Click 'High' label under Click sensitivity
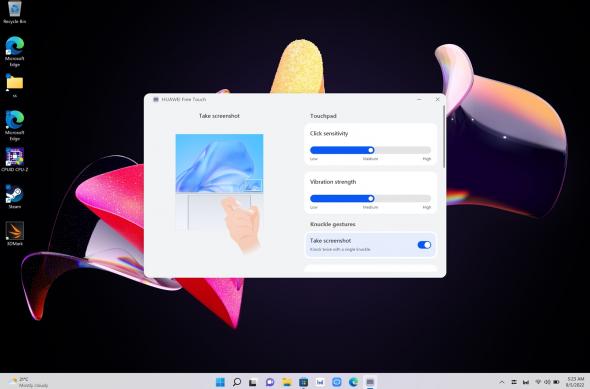Image resolution: width=590 pixels, height=389 pixels. click(427, 159)
